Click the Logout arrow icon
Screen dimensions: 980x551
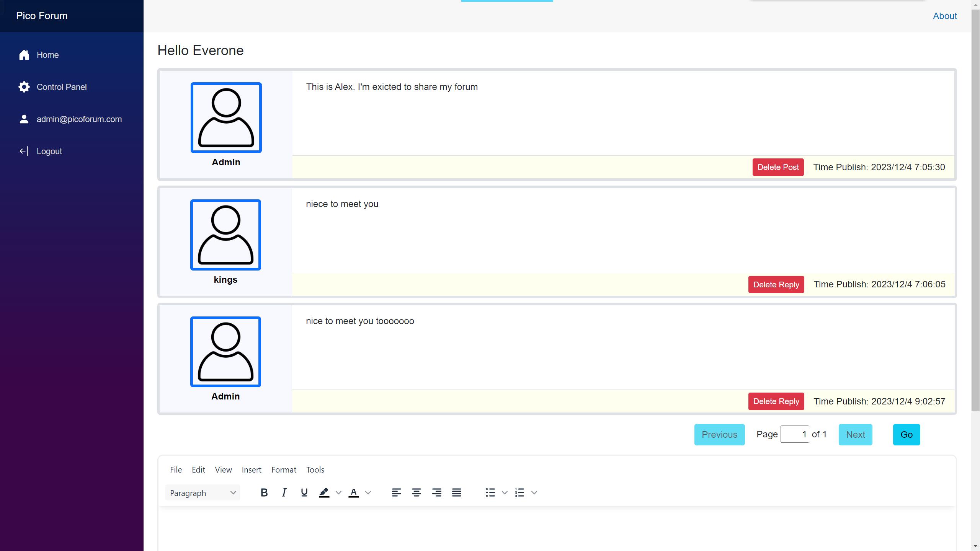[x=24, y=151]
